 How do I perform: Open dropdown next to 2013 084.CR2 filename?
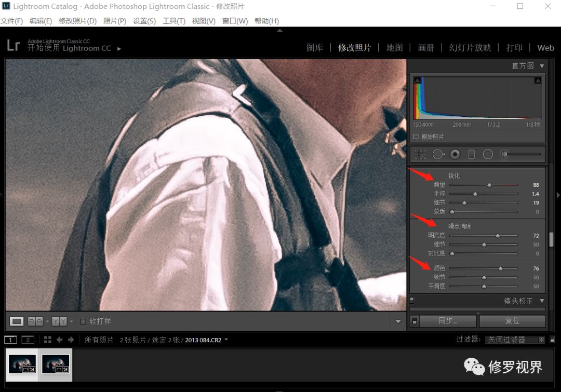click(226, 340)
